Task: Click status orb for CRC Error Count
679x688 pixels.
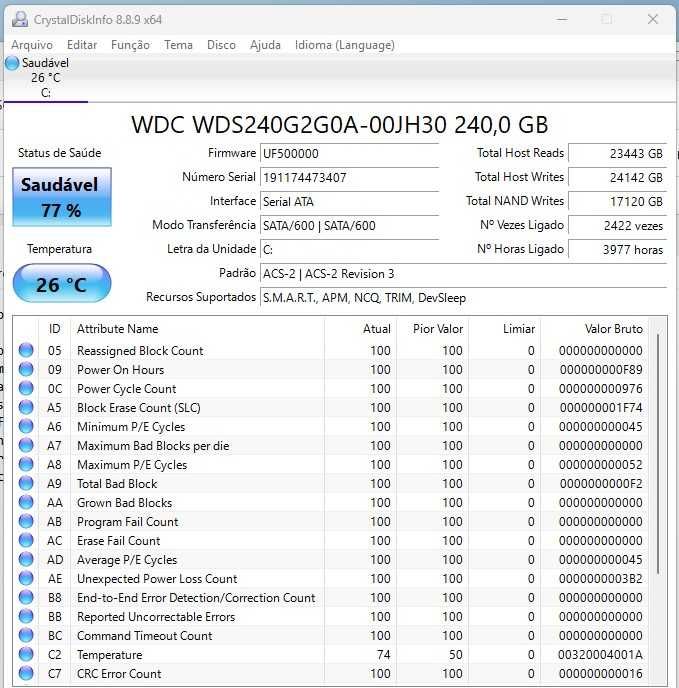Action: 26,673
